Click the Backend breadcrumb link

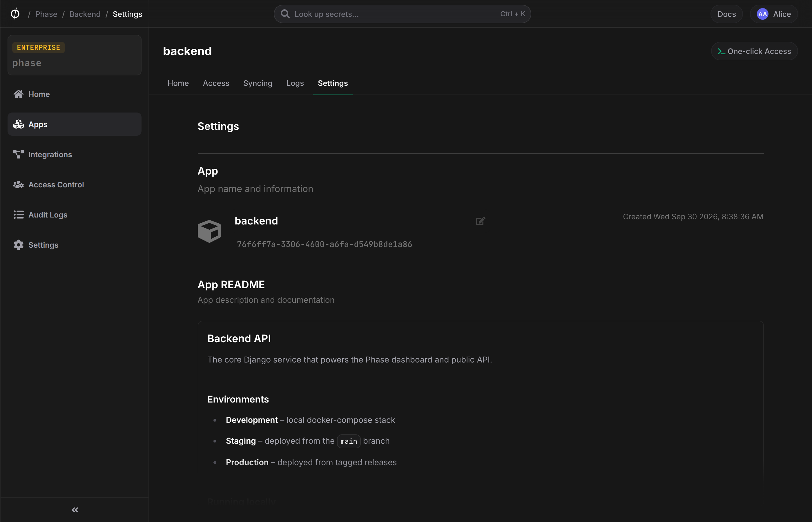click(85, 14)
